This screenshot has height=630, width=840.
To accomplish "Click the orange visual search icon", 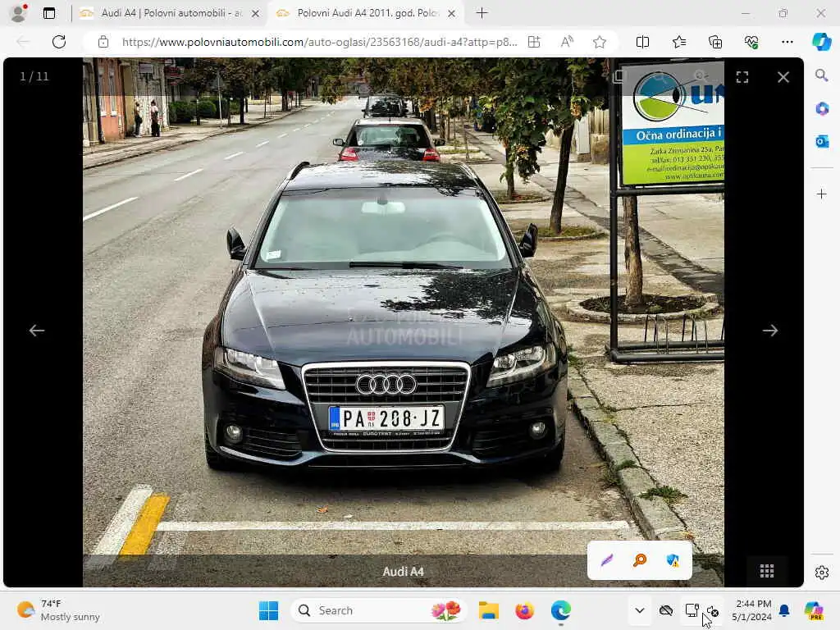I will coord(640,560).
